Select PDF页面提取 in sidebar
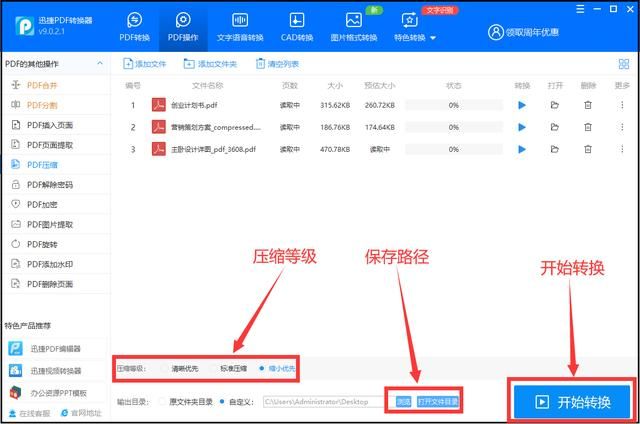 pyautogui.click(x=56, y=145)
